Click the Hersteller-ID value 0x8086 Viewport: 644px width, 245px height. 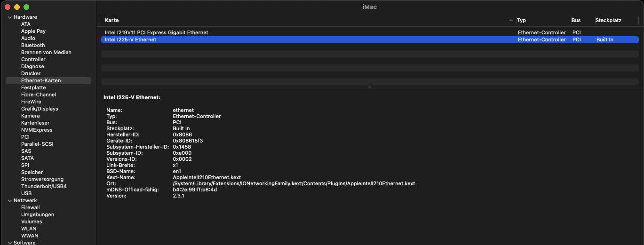coord(182,134)
